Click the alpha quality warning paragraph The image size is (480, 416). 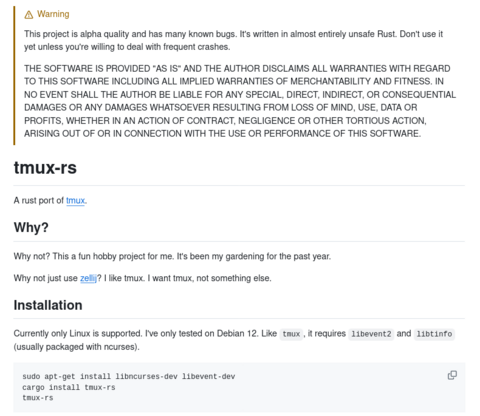[x=233, y=40]
